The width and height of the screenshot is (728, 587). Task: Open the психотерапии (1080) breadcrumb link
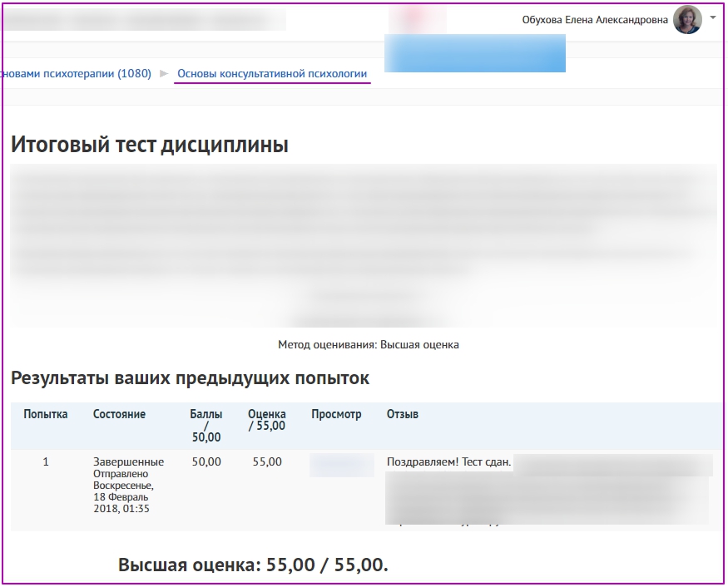(x=76, y=74)
